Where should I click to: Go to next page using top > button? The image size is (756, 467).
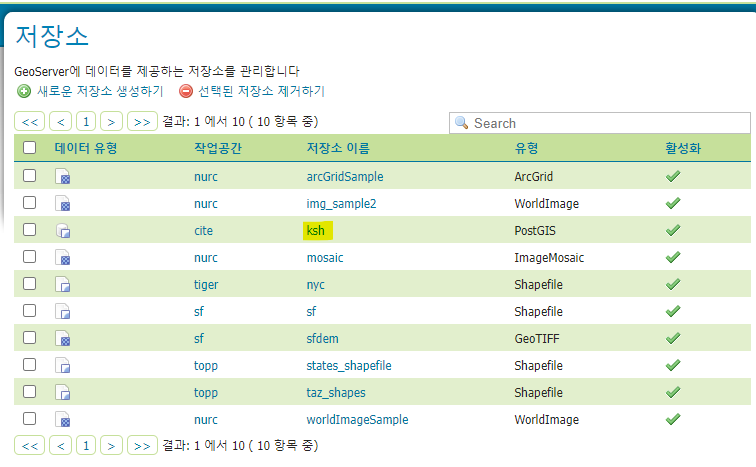click(111, 121)
